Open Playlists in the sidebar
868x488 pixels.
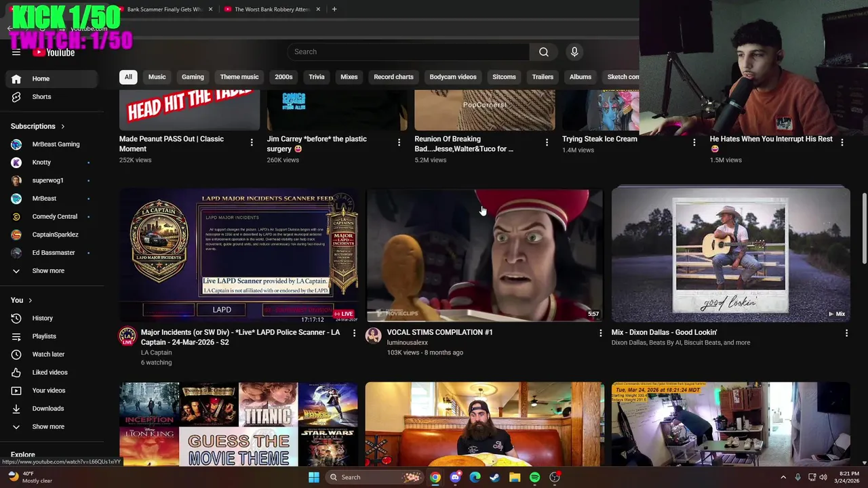click(52, 336)
